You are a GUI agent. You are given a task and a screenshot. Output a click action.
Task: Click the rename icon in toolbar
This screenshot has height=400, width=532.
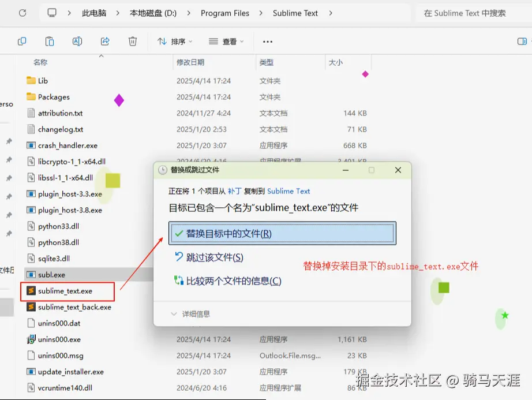tap(77, 42)
